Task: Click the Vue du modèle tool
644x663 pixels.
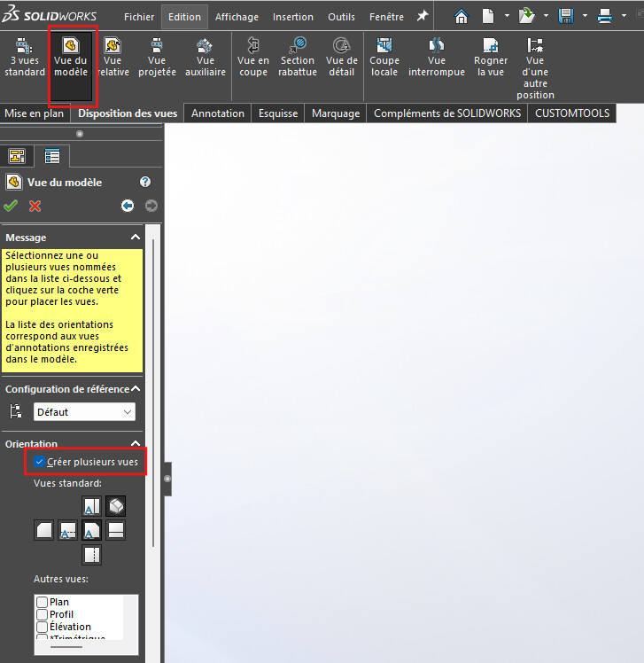Action: [71, 58]
